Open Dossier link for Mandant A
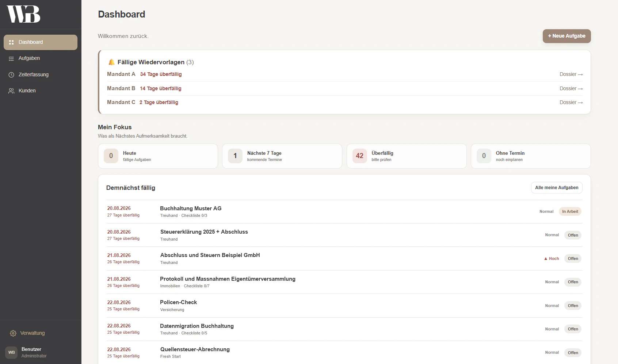Image resolution: width=618 pixels, height=364 pixels. coord(571,74)
